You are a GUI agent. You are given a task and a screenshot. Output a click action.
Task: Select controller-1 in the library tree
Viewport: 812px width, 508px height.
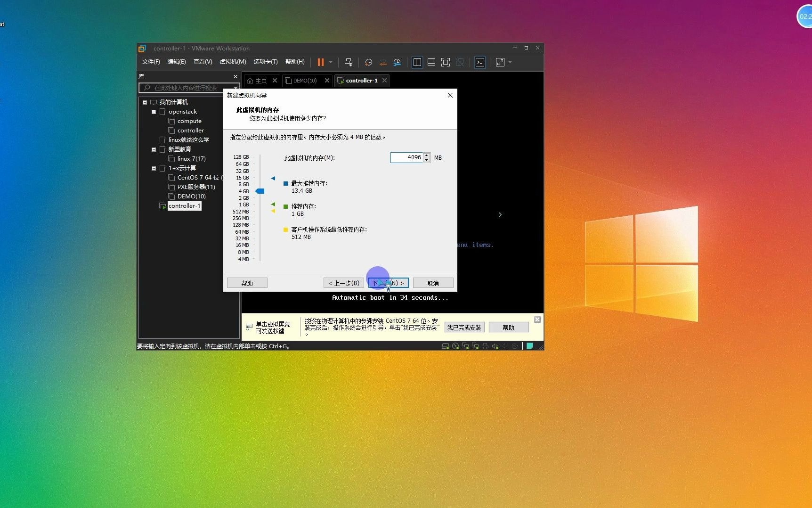[184, 206]
